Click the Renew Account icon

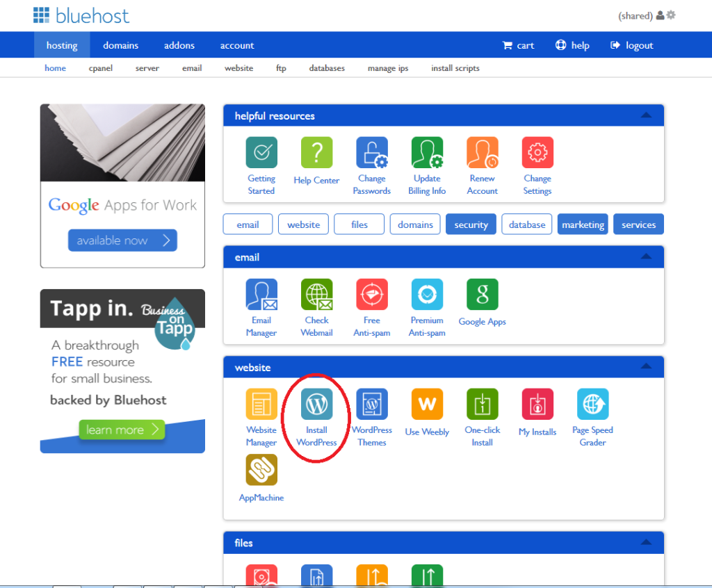coord(483,153)
